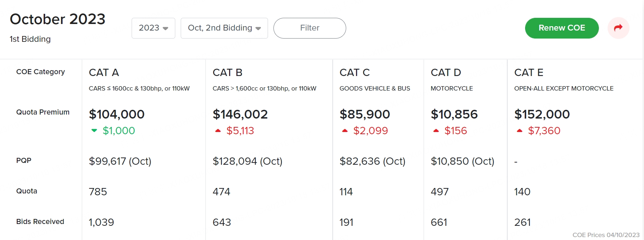Click the Renew COE button
The height and width of the screenshot is (240, 644).
click(x=561, y=28)
